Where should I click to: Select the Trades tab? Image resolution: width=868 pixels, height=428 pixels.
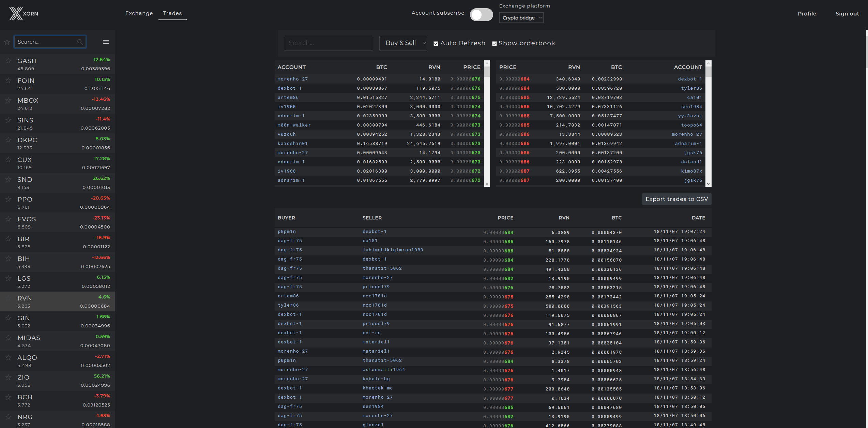pos(172,13)
